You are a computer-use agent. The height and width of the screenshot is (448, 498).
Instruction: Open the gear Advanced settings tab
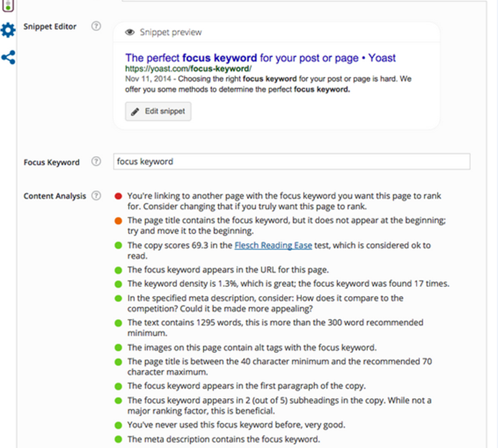point(7,30)
